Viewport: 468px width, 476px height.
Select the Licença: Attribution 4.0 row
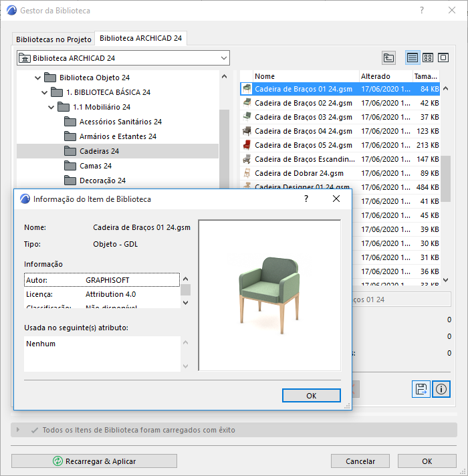102,294
